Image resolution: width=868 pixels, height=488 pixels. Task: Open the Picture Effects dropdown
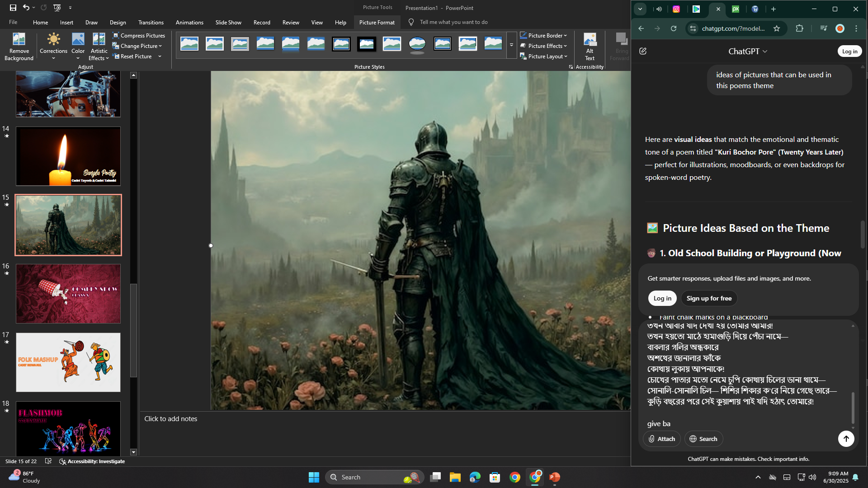click(543, 46)
